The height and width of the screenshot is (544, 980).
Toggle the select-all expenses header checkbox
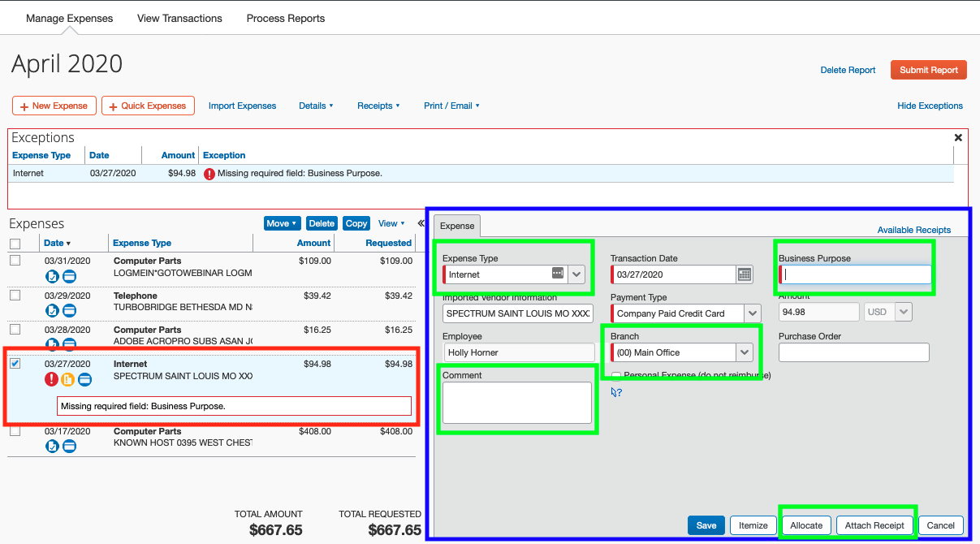point(15,244)
